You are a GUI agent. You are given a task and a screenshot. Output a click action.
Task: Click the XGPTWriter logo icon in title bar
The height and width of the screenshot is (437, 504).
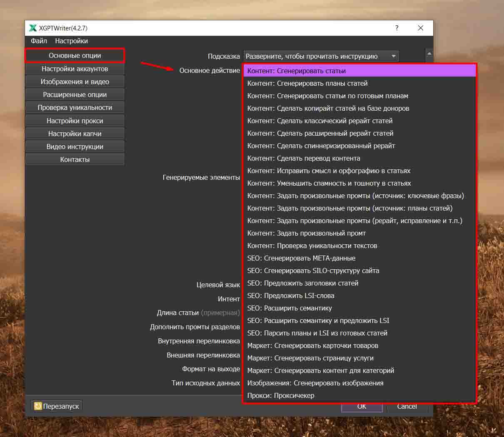pos(33,28)
